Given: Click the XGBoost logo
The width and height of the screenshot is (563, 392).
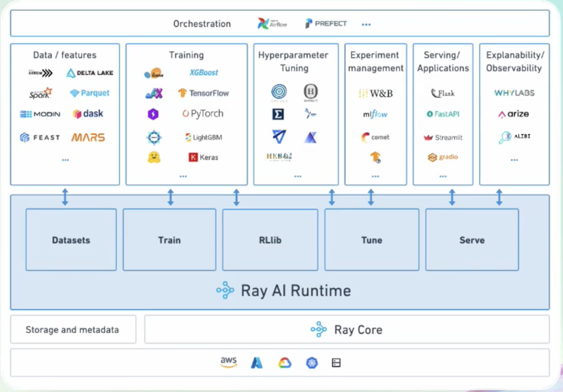Looking at the screenshot, I should (x=204, y=72).
